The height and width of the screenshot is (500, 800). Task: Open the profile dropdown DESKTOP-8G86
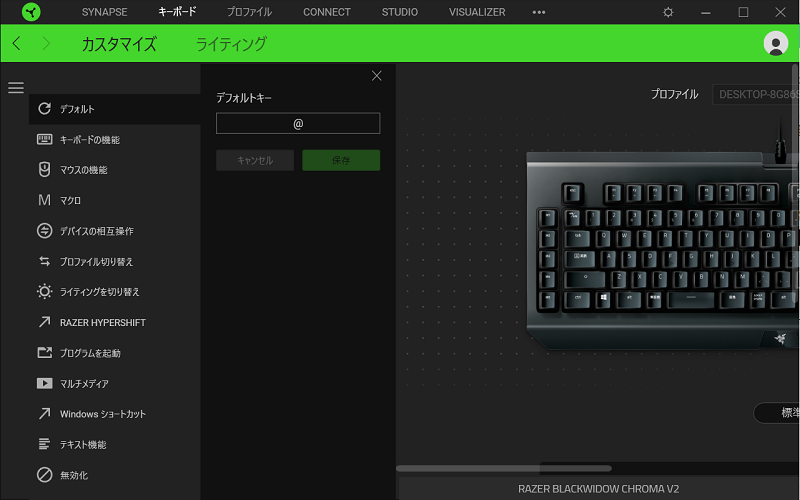click(x=756, y=94)
